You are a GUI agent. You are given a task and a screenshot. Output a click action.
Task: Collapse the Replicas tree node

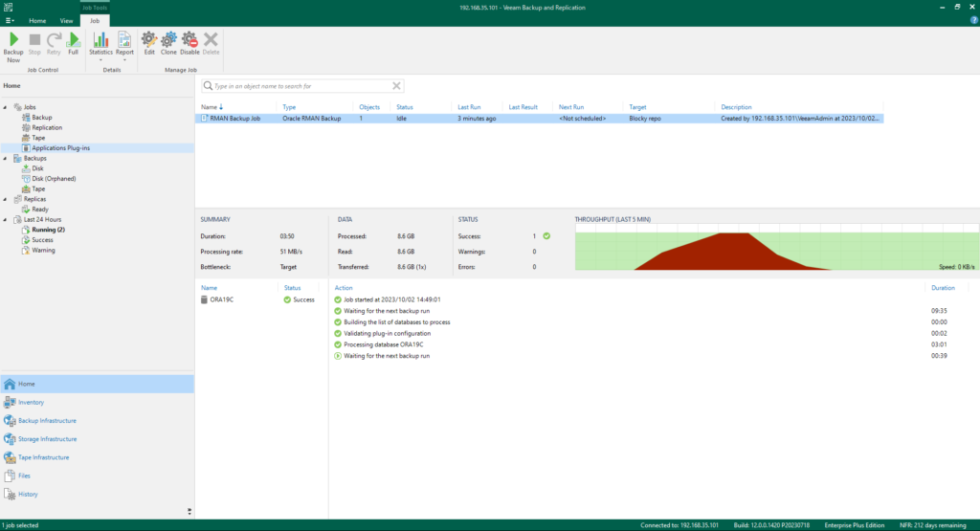pos(6,199)
